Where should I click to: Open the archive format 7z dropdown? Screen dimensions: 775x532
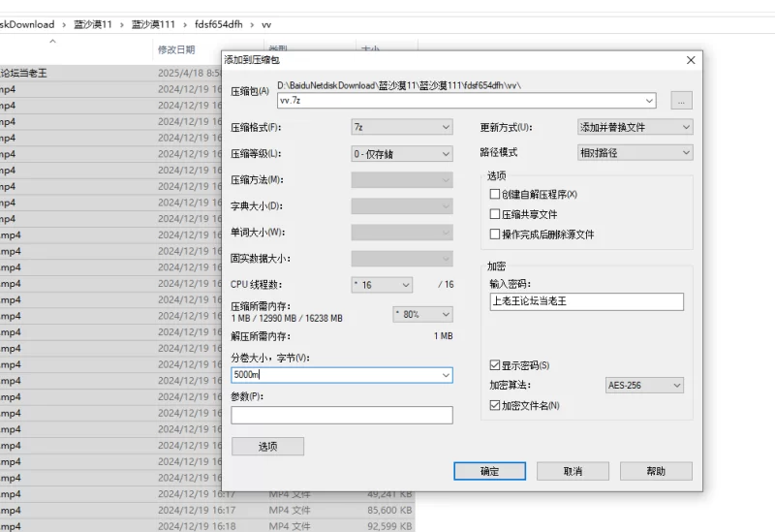pos(402,127)
